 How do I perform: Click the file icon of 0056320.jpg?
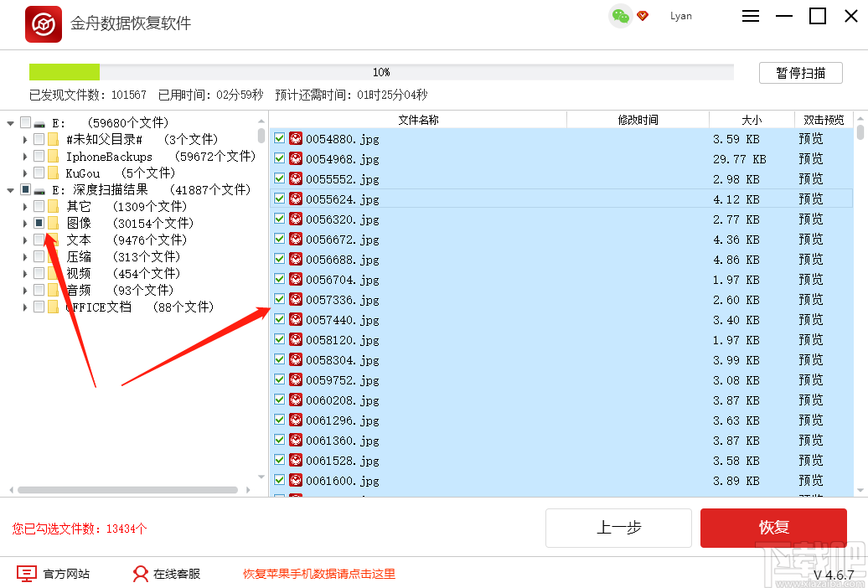(x=296, y=219)
